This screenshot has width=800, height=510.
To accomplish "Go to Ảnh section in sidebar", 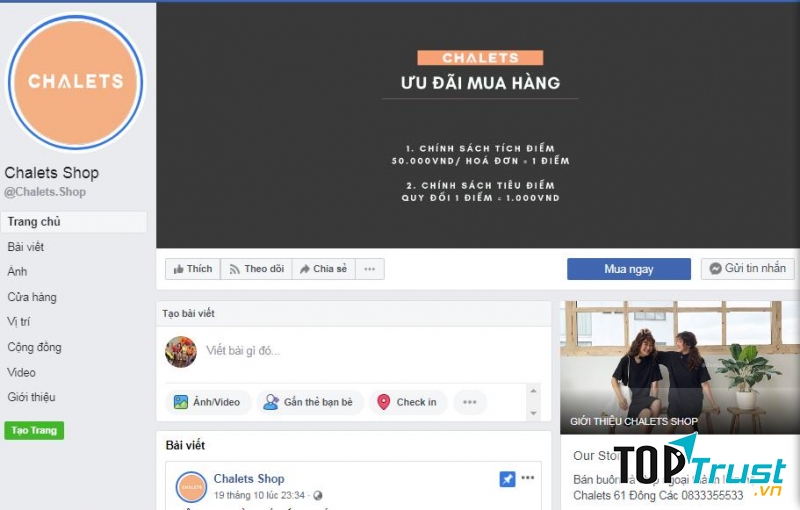I will (x=17, y=271).
